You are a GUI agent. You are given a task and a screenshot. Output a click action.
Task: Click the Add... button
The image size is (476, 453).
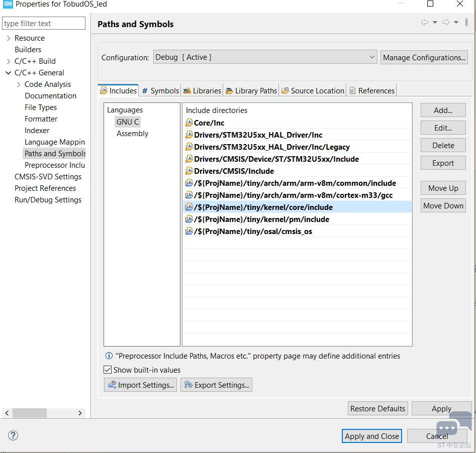(x=443, y=110)
